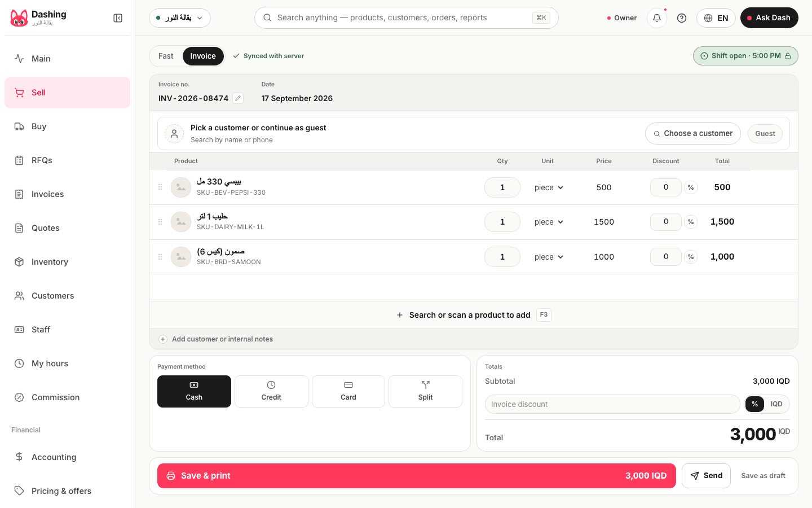Click Save as draft
The image size is (812, 508).
point(763,476)
